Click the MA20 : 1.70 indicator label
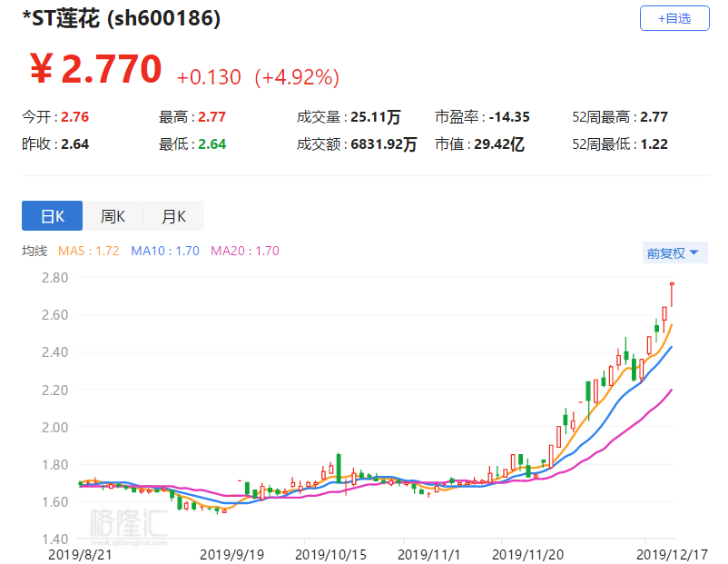 (245, 251)
